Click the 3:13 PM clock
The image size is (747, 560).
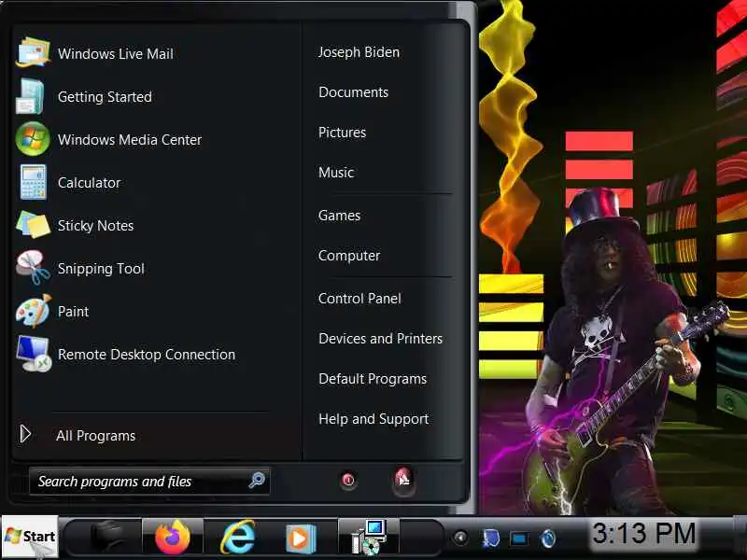643,533
